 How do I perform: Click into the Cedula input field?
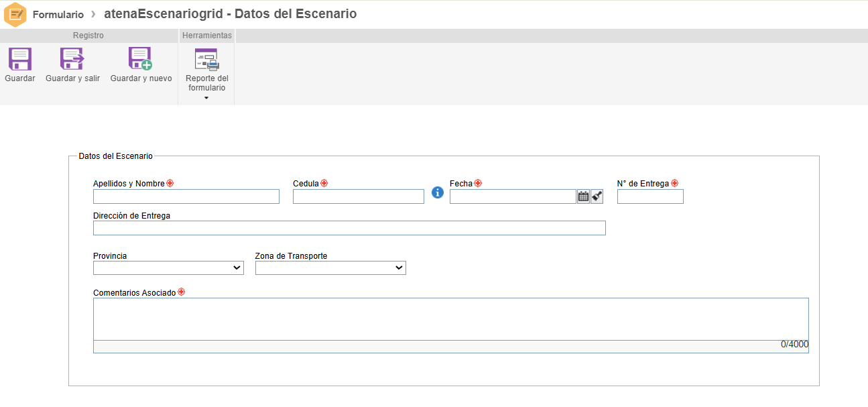tap(359, 196)
